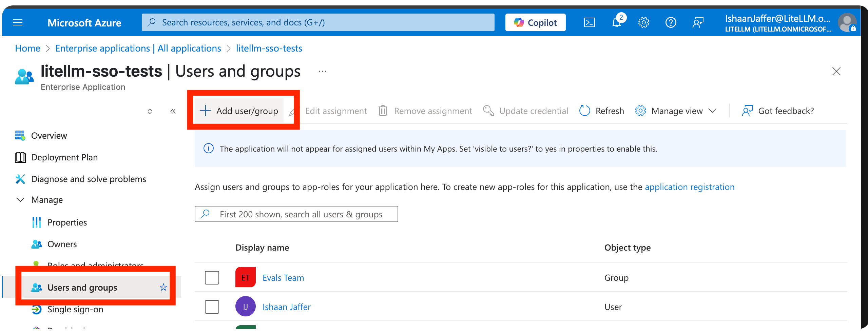Screen dimensions: 868x333
Task: Open the hamburger portal menu
Action: click(18, 23)
